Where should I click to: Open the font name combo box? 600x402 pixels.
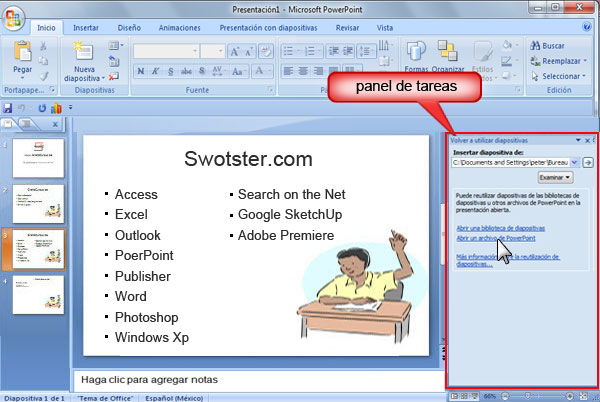click(x=166, y=51)
